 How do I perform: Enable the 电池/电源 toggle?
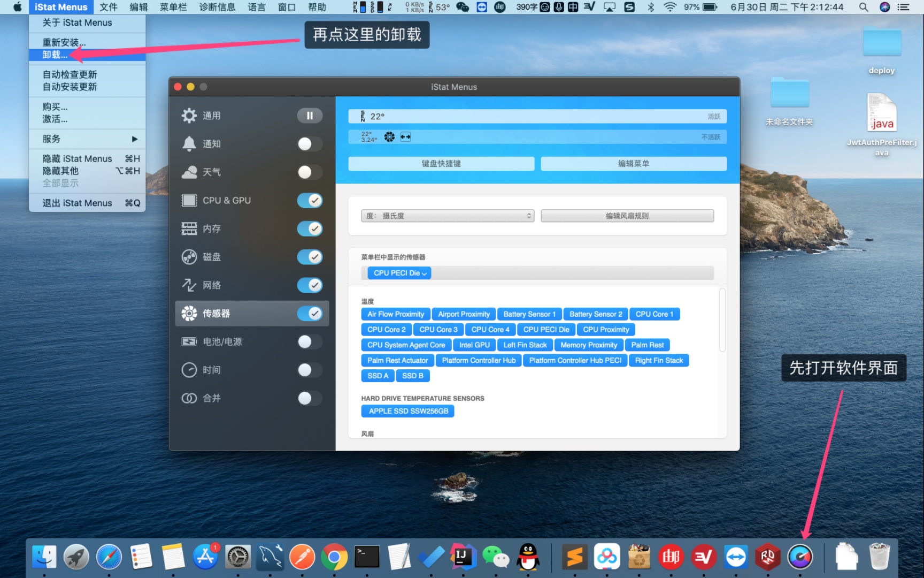pyautogui.click(x=310, y=341)
